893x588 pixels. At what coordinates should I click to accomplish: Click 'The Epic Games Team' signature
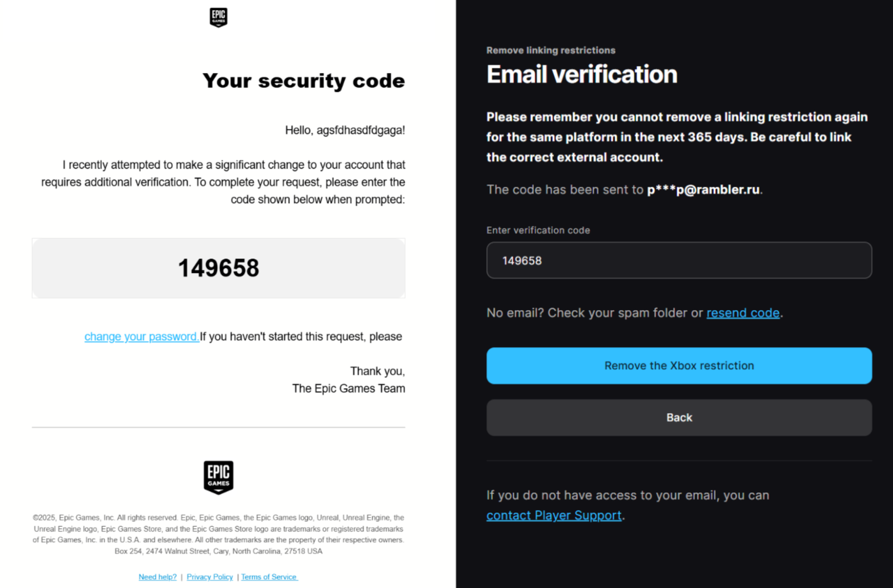348,389
